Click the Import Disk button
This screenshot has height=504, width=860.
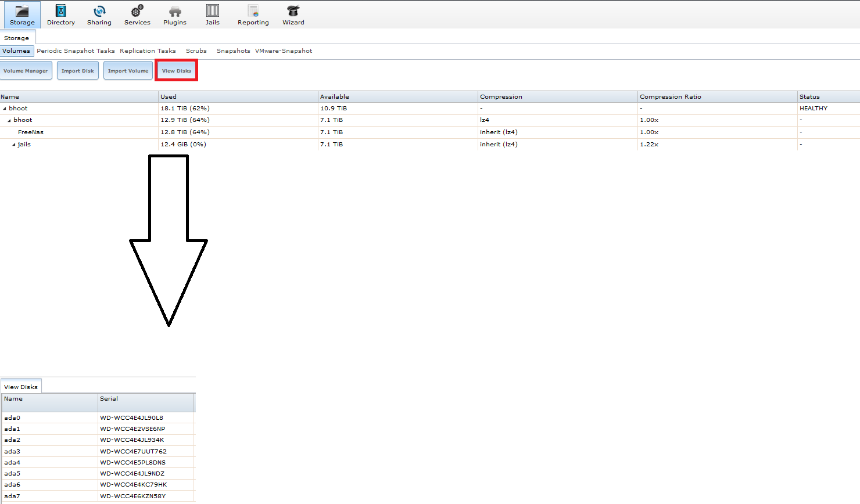click(78, 71)
